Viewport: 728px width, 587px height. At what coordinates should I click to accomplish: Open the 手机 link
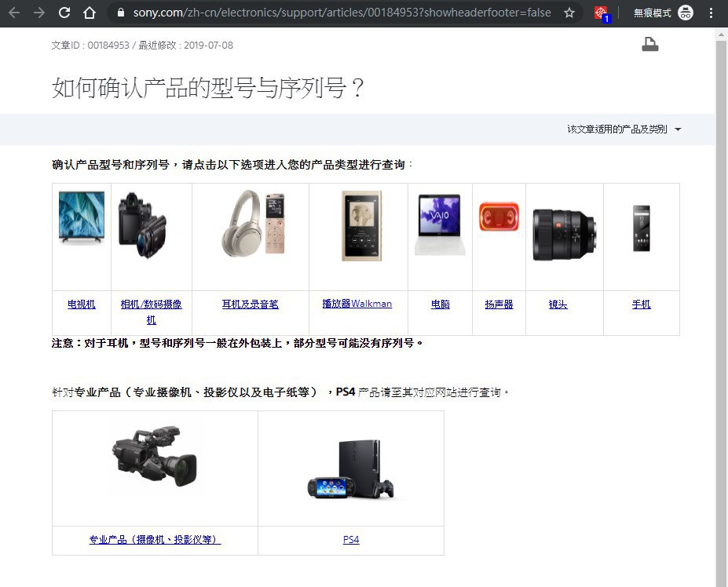click(641, 304)
